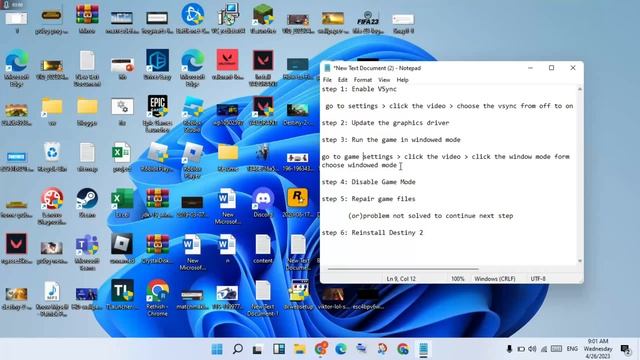Open taskbar Search

(x=238, y=349)
